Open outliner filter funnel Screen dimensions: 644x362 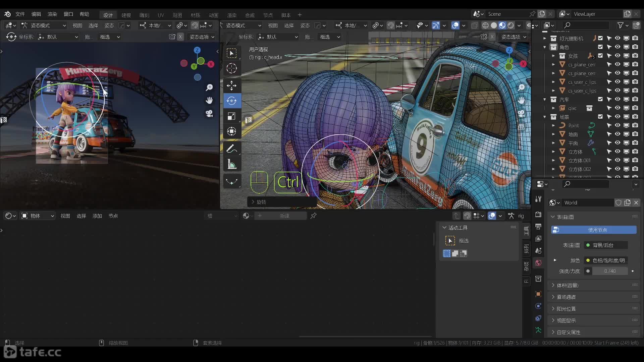[x=622, y=25]
